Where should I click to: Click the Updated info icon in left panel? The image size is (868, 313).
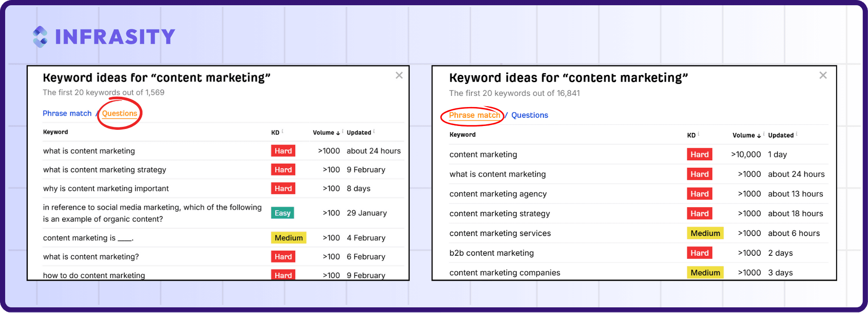374,131
